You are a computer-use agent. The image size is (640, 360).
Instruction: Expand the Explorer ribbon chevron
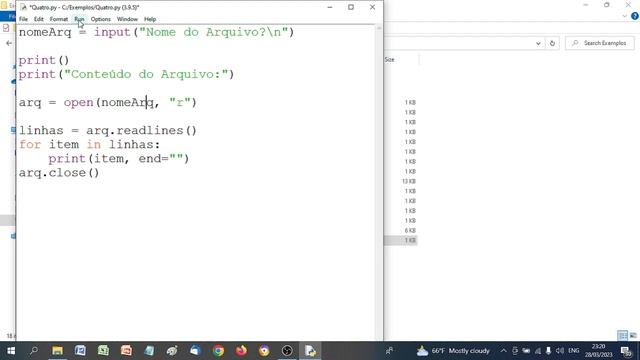pyautogui.click(x=624, y=16)
